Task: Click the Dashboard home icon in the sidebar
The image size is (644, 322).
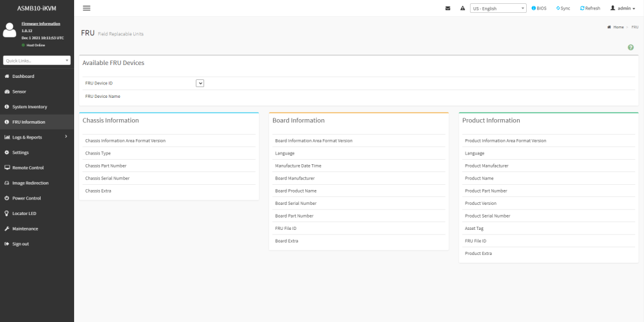Action: click(x=7, y=77)
